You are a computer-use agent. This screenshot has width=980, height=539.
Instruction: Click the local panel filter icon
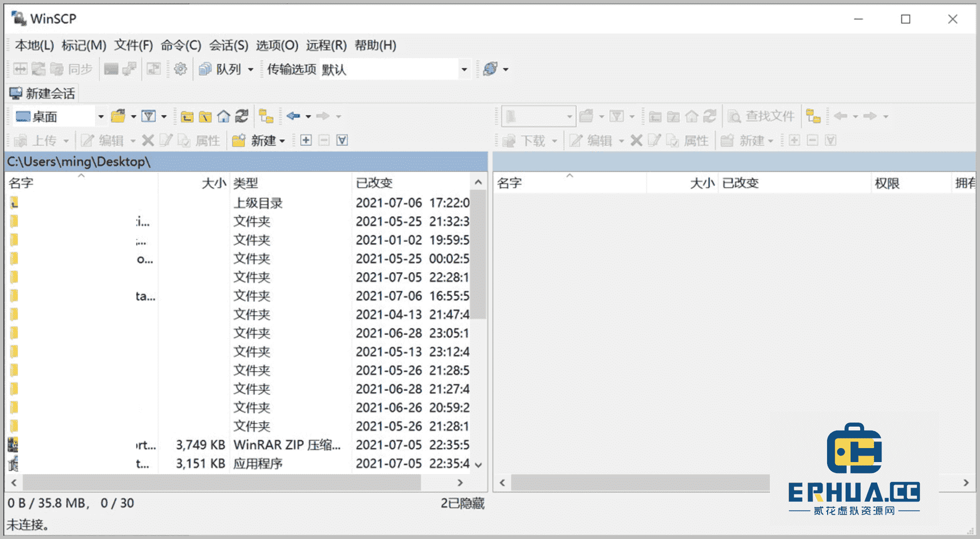(148, 116)
